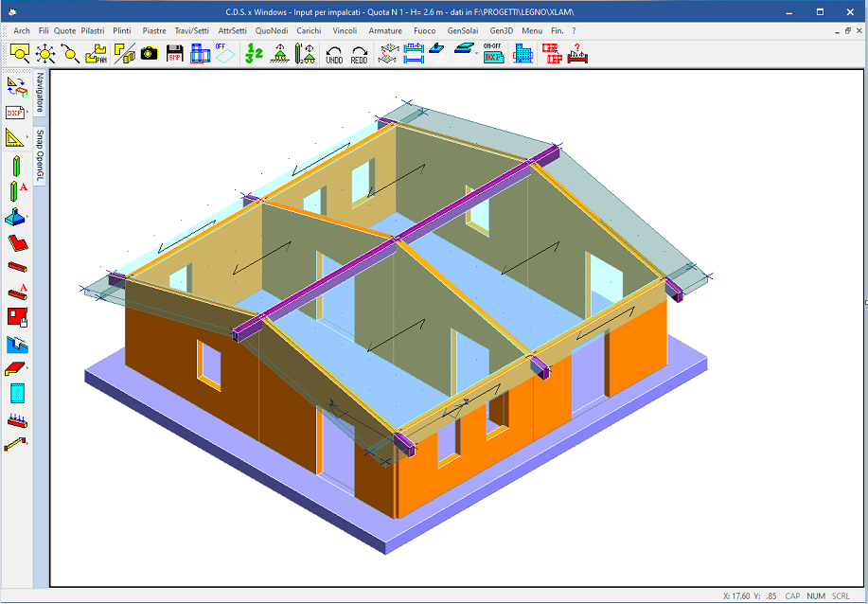
Task: Click the numbering 1-2-3 toolbar icon
Action: click(254, 54)
